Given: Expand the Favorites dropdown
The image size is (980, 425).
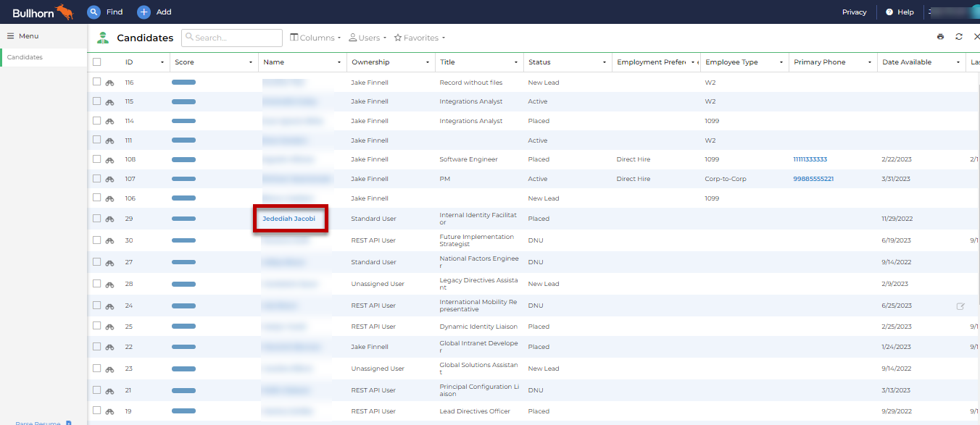Looking at the screenshot, I should (420, 38).
